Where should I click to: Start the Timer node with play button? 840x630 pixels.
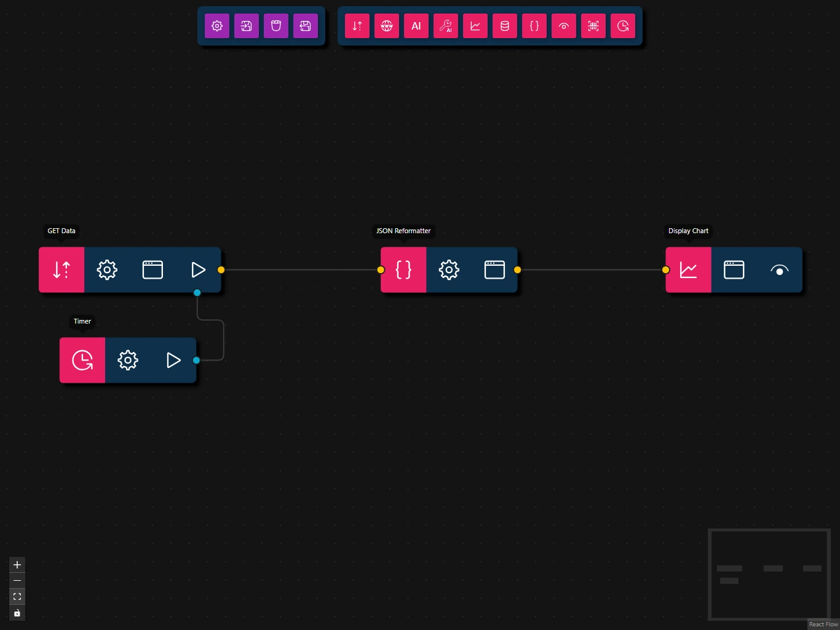173,361
